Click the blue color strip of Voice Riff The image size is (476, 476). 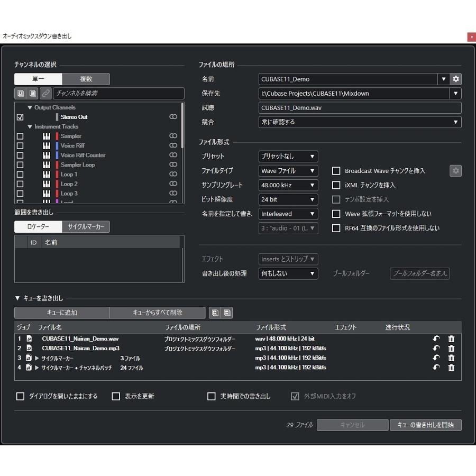point(57,146)
